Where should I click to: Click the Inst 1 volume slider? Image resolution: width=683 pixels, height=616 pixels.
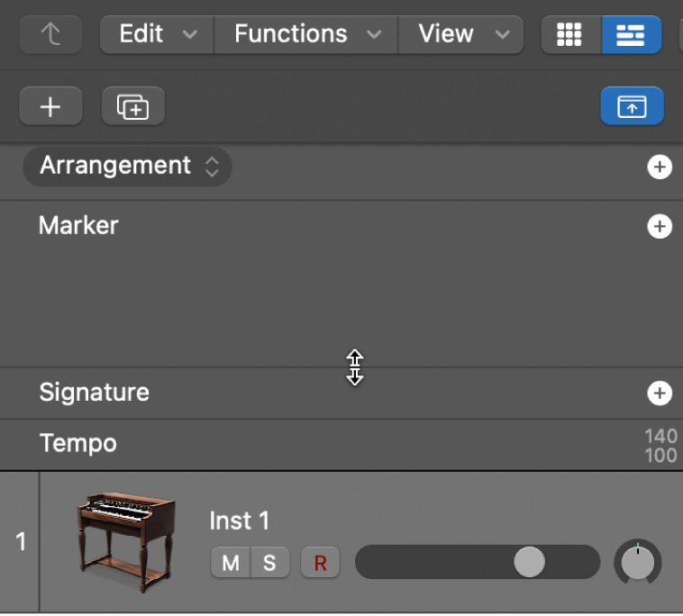pos(478,562)
